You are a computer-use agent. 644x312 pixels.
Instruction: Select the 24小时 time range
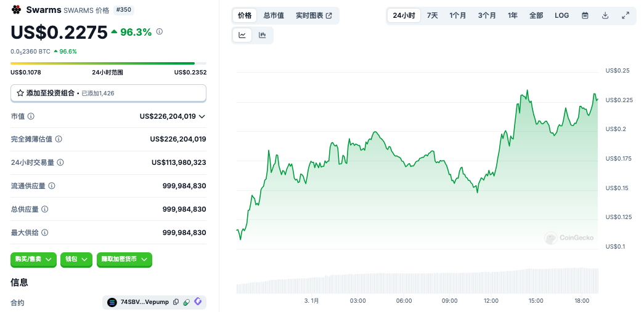pos(404,15)
